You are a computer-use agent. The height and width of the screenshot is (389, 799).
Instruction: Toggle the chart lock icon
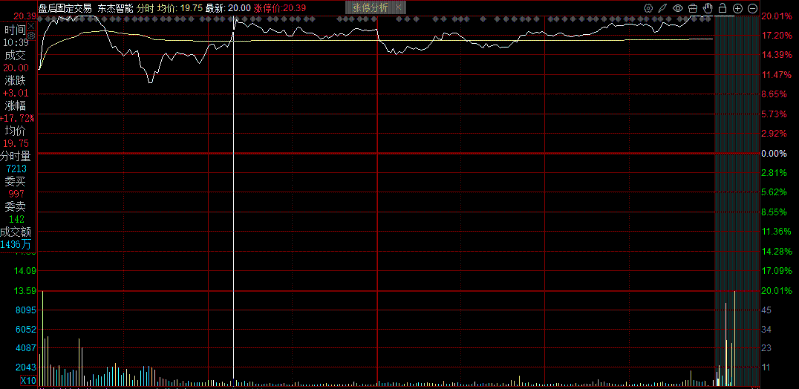click(722, 8)
